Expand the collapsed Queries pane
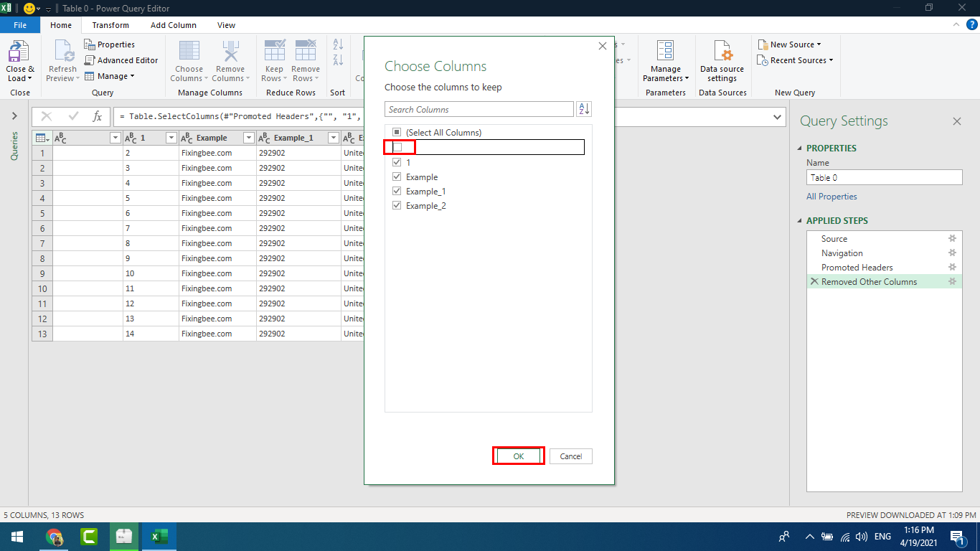 click(14, 116)
